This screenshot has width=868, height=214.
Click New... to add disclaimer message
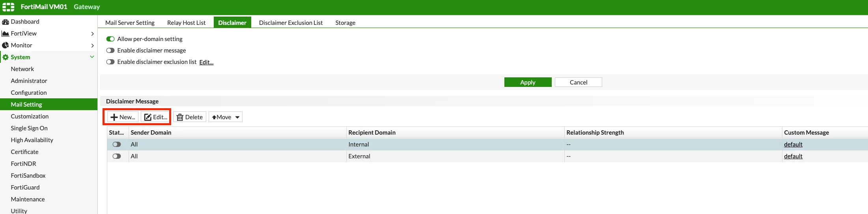pos(123,117)
